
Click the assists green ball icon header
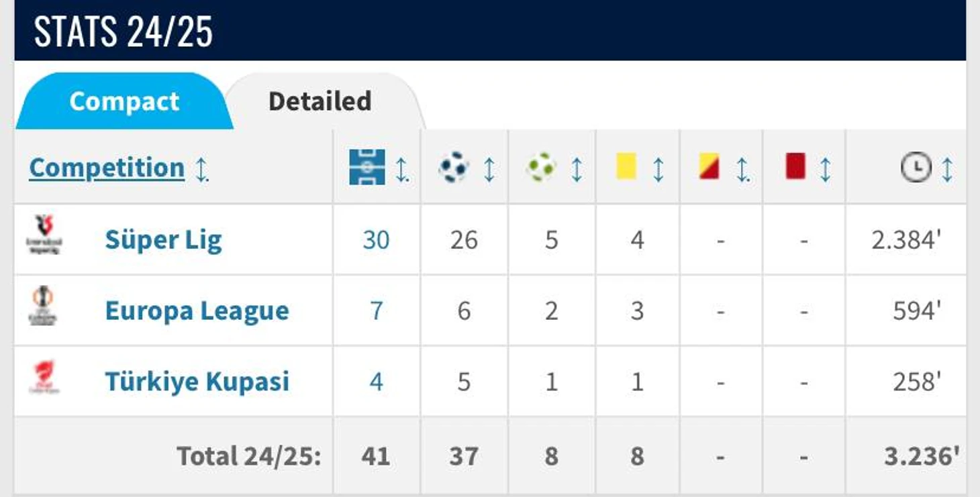coord(541,167)
